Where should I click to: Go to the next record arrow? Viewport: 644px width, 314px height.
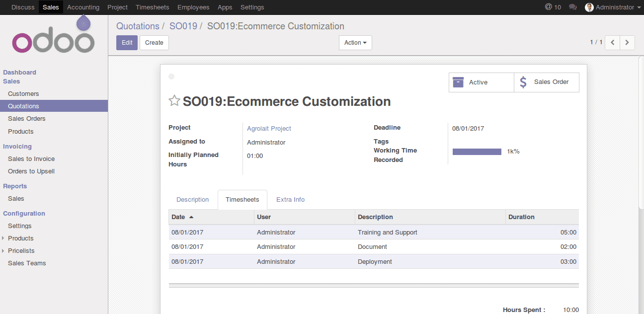tap(627, 43)
